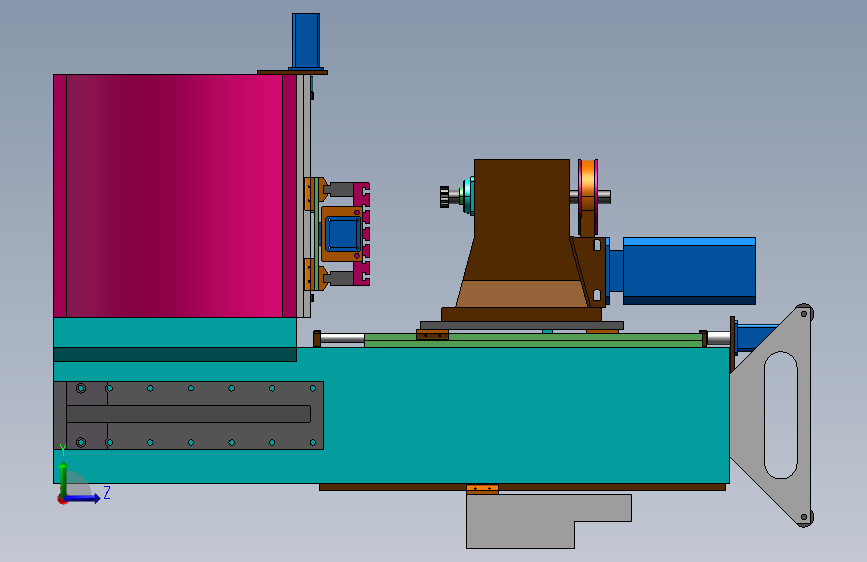
Task: Pick the blue motor atop the magenta enclosure
Action: tap(306, 41)
